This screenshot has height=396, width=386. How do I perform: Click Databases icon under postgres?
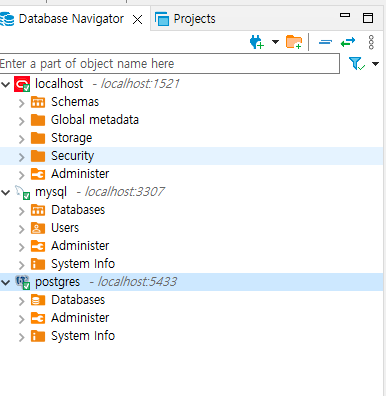[38, 300]
